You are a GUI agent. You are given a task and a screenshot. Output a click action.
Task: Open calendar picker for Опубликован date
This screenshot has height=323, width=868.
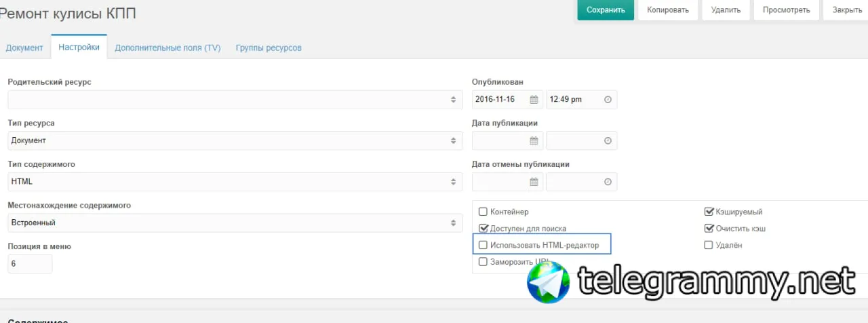click(x=534, y=100)
